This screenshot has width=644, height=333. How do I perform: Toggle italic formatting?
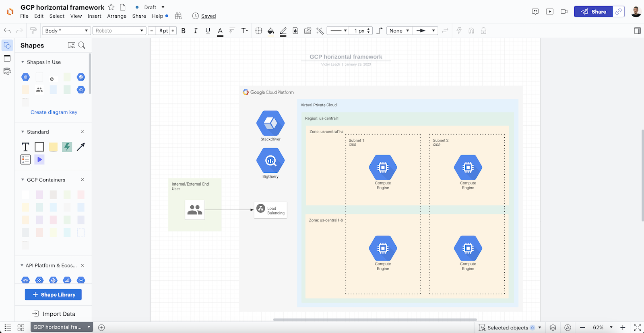(x=196, y=31)
